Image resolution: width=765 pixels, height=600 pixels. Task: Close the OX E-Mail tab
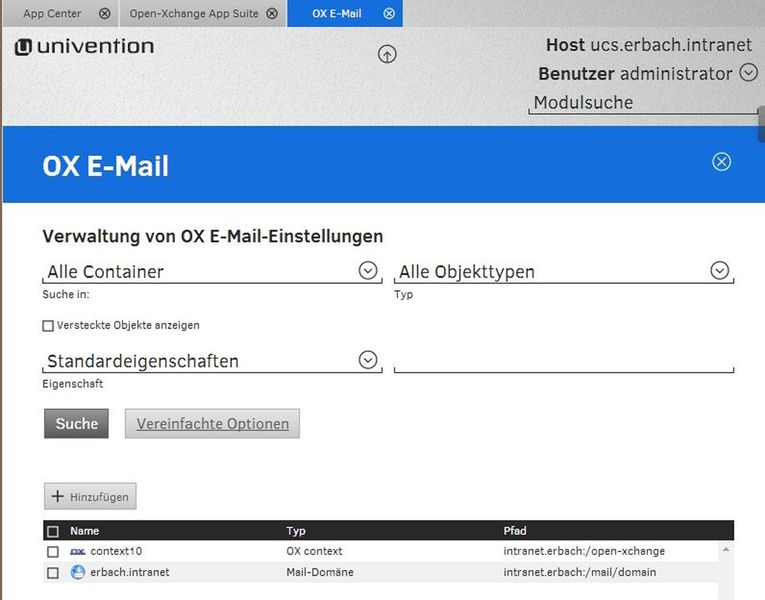(389, 14)
